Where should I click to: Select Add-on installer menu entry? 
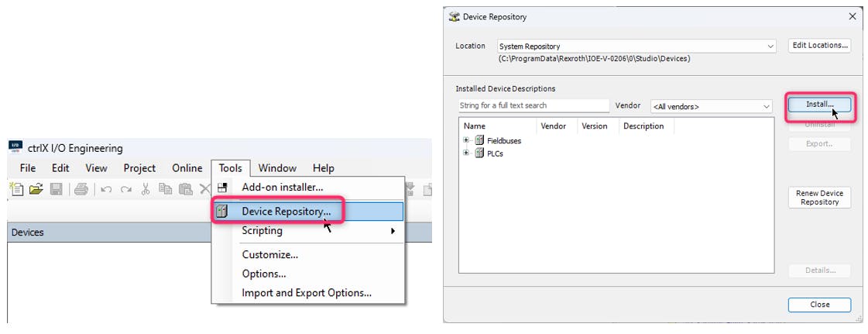(x=282, y=187)
